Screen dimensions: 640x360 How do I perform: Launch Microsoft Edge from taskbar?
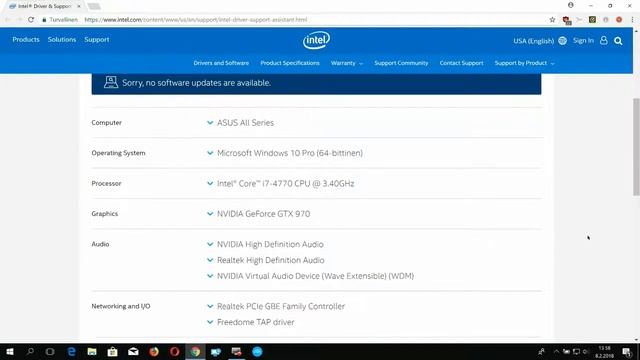click(71, 351)
